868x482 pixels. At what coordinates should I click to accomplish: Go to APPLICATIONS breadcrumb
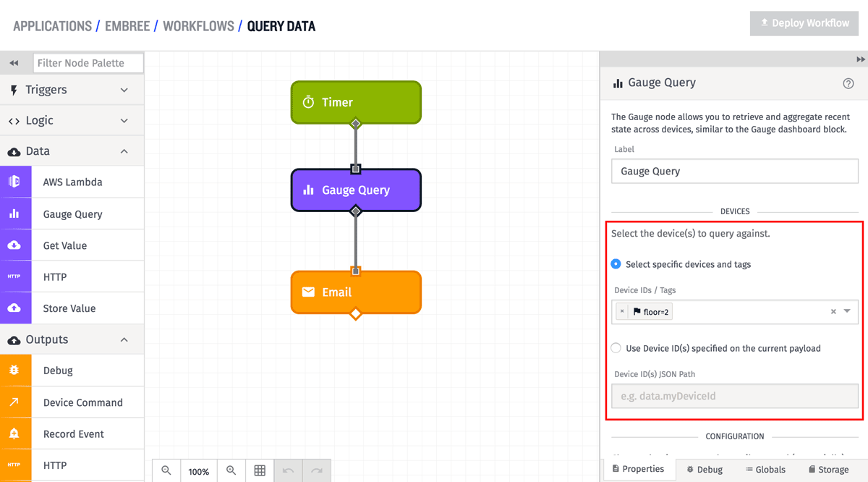click(x=53, y=26)
